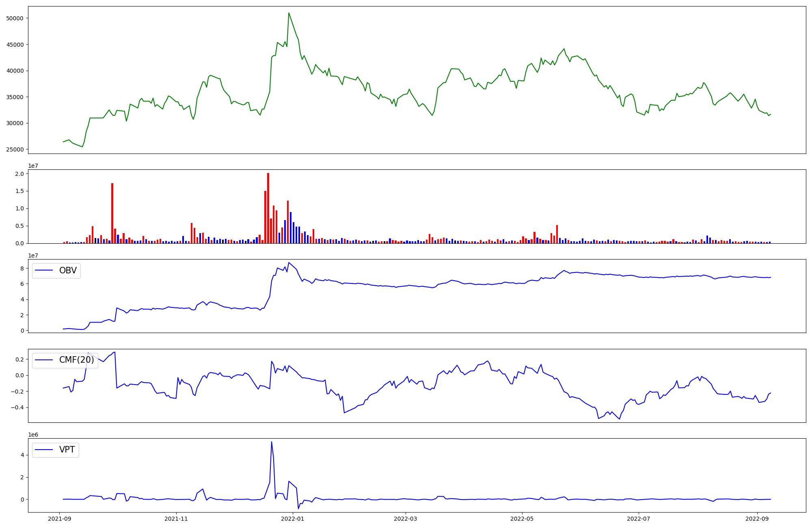Click the 2022-01 x-axis date label
The width and height of the screenshot is (812, 528).
(293, 519)
